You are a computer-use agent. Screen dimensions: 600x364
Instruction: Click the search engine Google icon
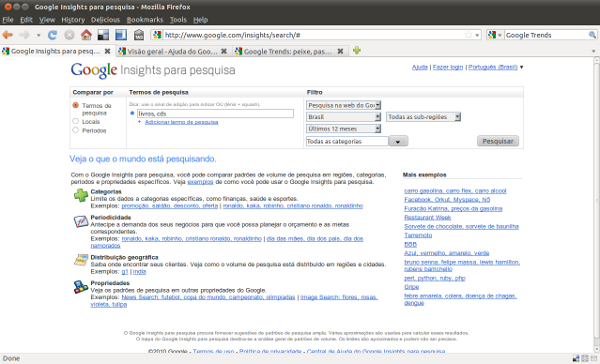pos(492,35)
